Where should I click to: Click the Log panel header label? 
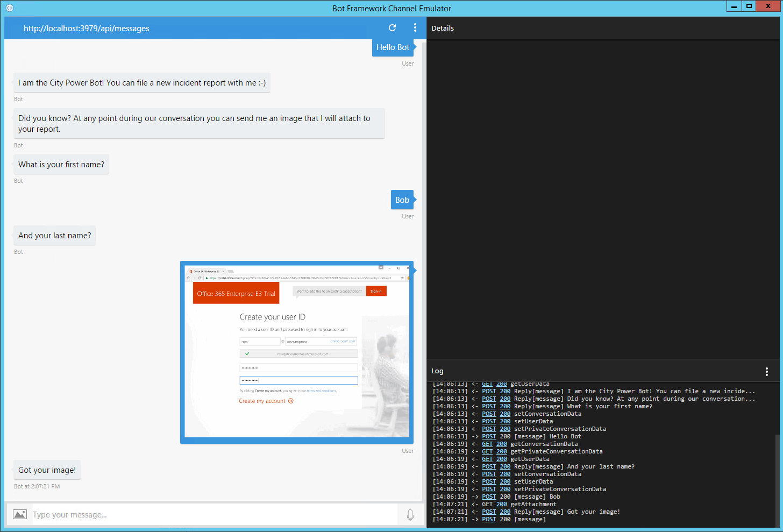437,371
